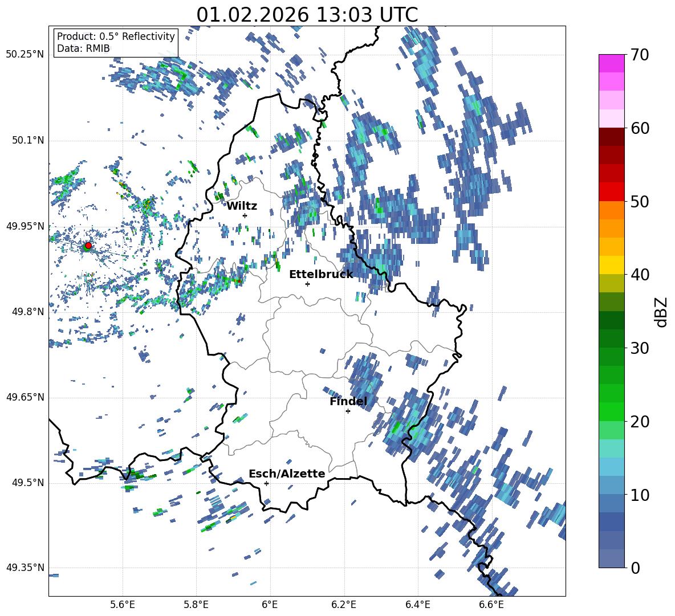The width and height of the screenshot is (675, 616).
Task: Click the 6.2°E longitude label
Action: click(x=344, y=605)
